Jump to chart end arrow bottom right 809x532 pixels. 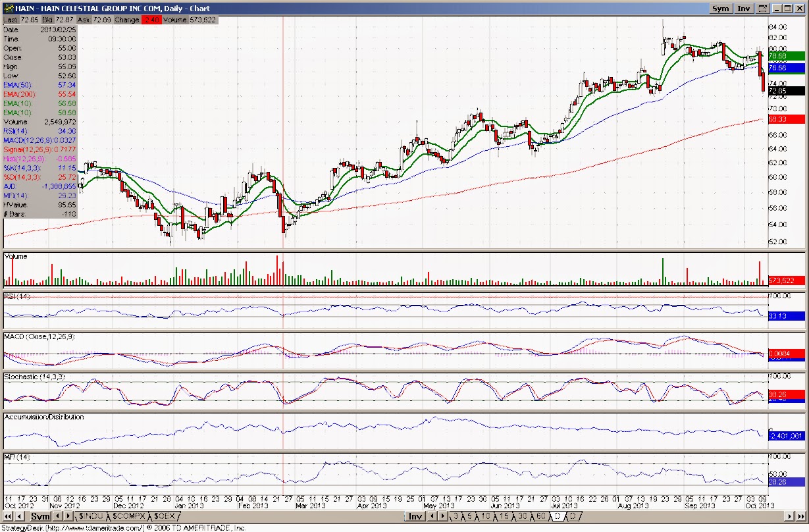[x=800, y=516]
